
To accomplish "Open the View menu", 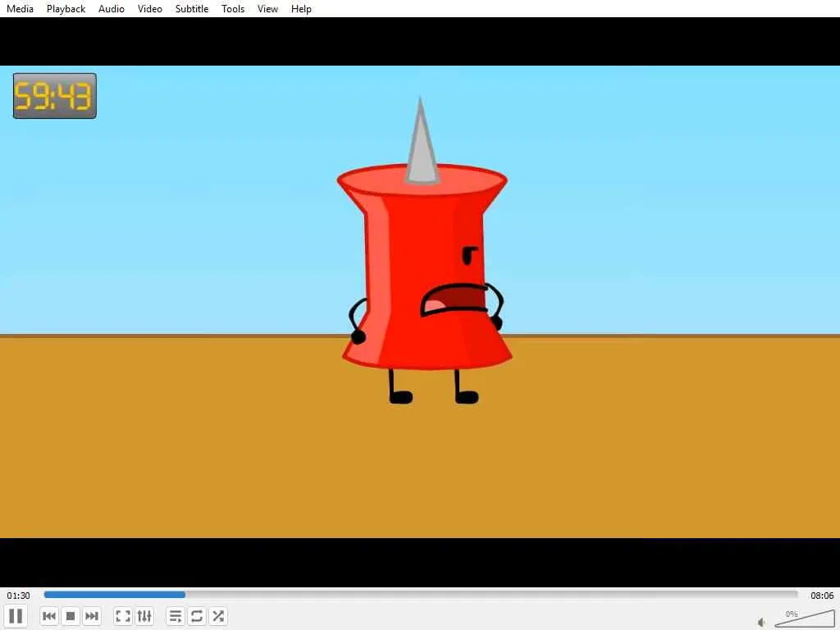I will 267,8.
